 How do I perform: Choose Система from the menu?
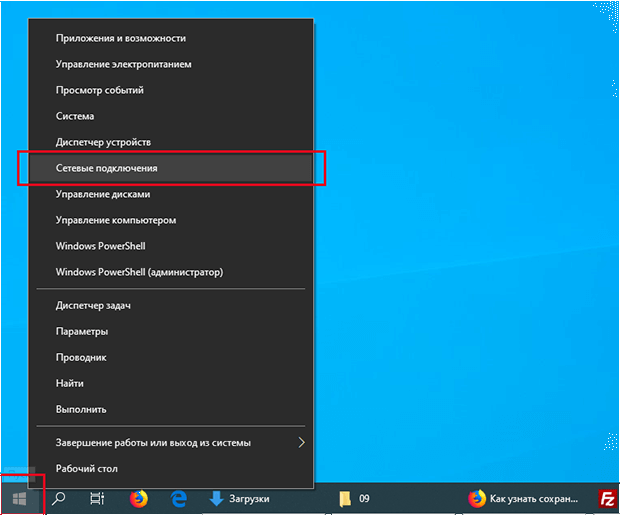pyautogui.click(x=171, y=116)
